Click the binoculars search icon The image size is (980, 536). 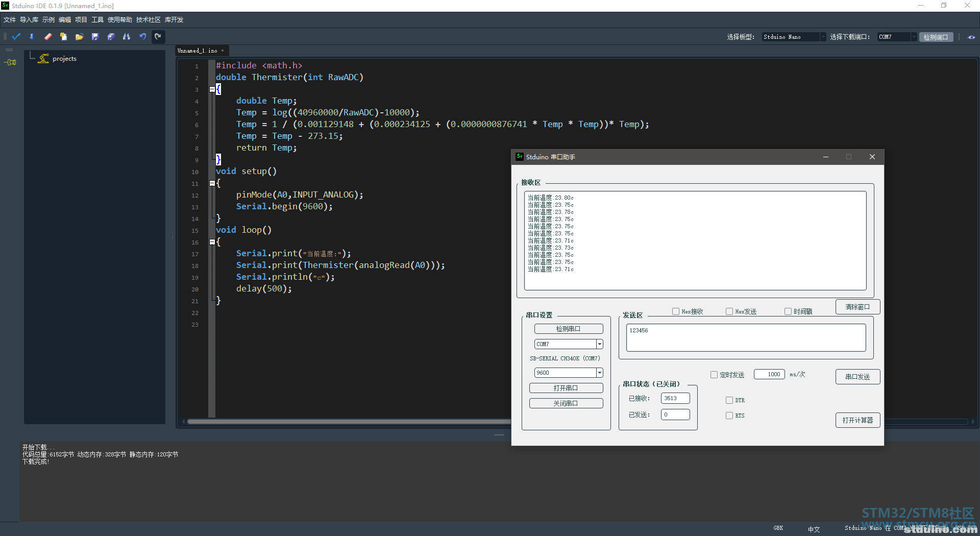127,37
